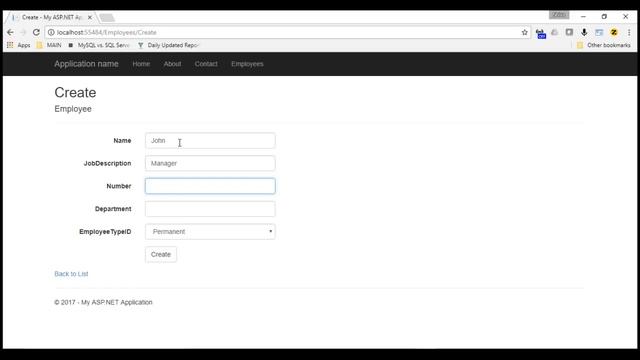640x360 pixels.
Task: Click the Department input field
Action: pyautogui.click(x=210, y=209)
